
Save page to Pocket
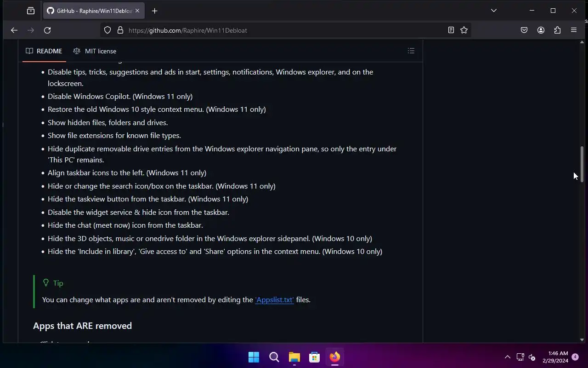(x=524, y=30)
